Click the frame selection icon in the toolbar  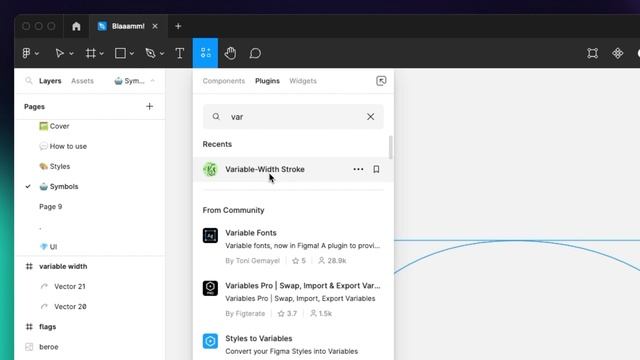[593, 53]
